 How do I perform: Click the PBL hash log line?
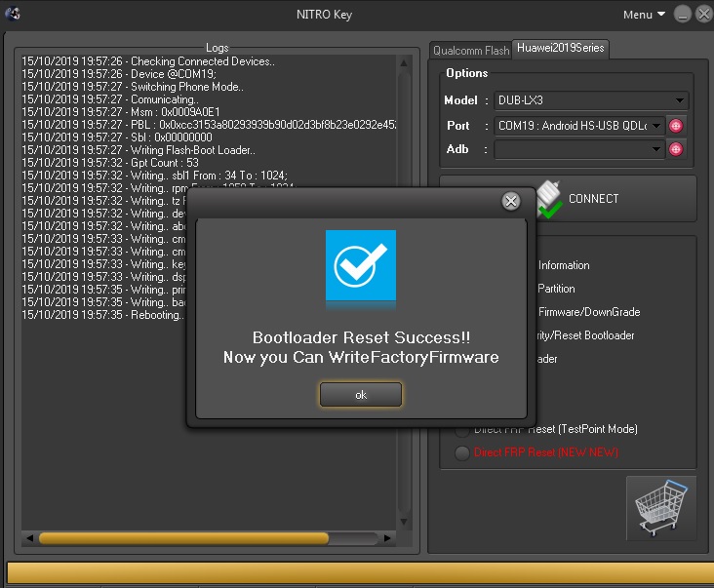tap(209, 125)
